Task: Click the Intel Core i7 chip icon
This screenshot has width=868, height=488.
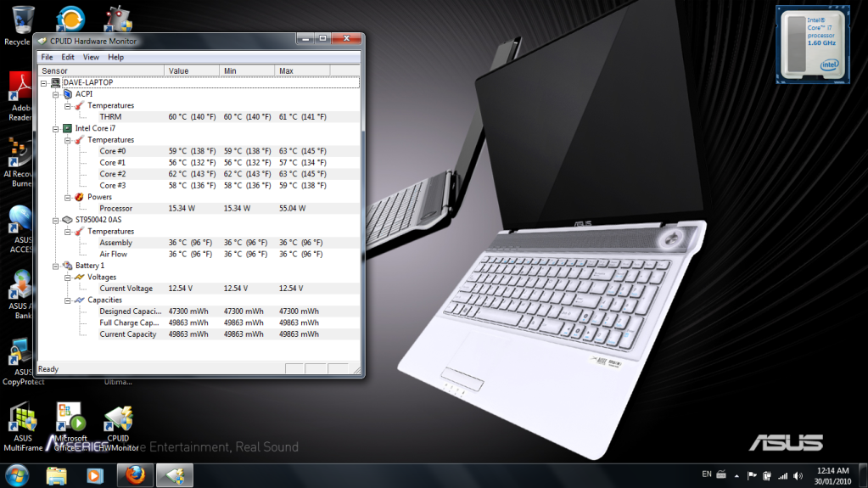Action: pyautogui.click(x=68, y=128)
